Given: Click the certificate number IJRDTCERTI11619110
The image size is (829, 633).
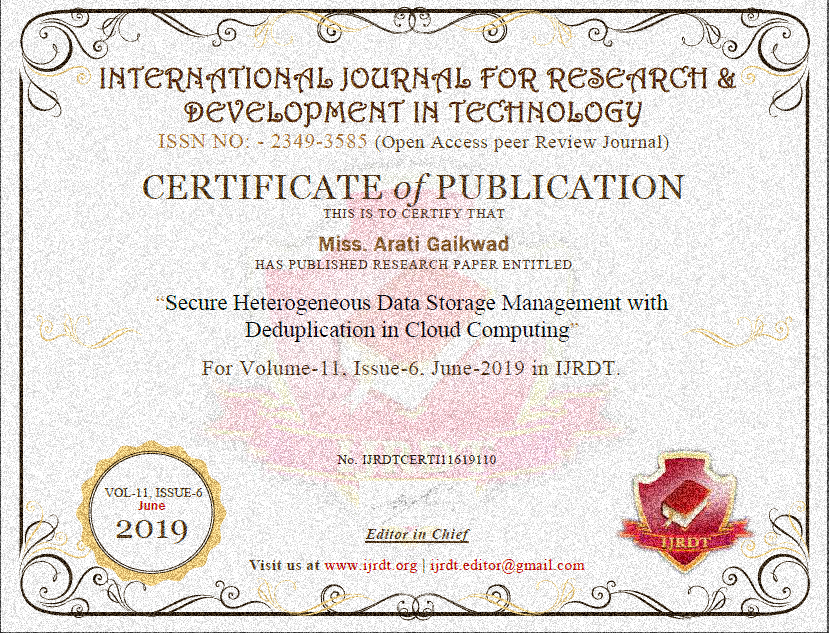Looking at the screenshot, I should pos(429,460).
